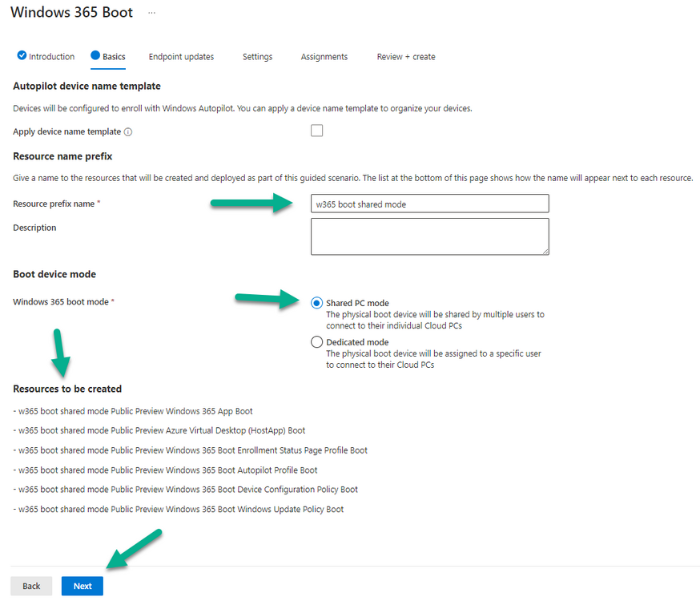
Task: Focus the Resource prefix name field
Action: pos(430,204)
